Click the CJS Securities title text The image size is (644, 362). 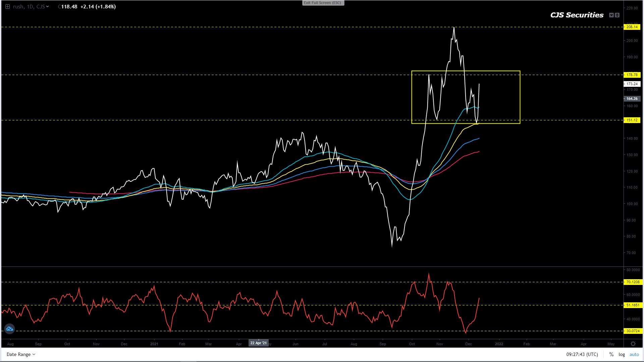tap(577, 15)
